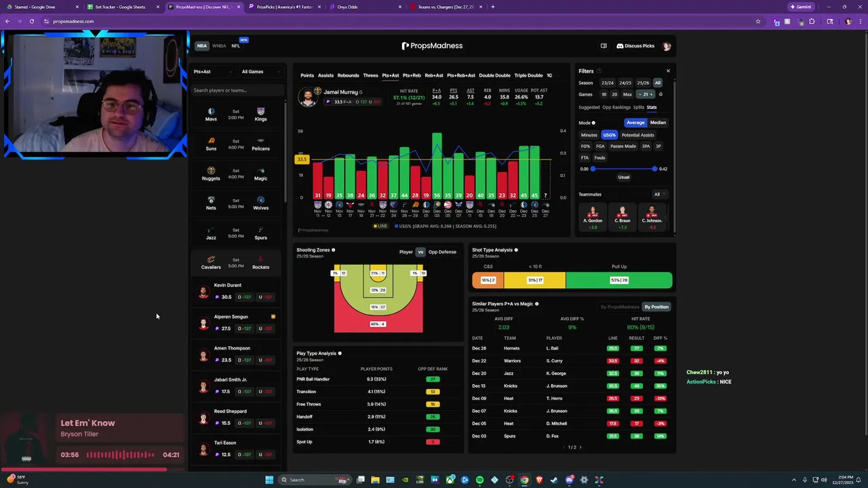Reload the page with the refresh icon
This screenshot has height=488, width=868.
[x=31, y=21]
